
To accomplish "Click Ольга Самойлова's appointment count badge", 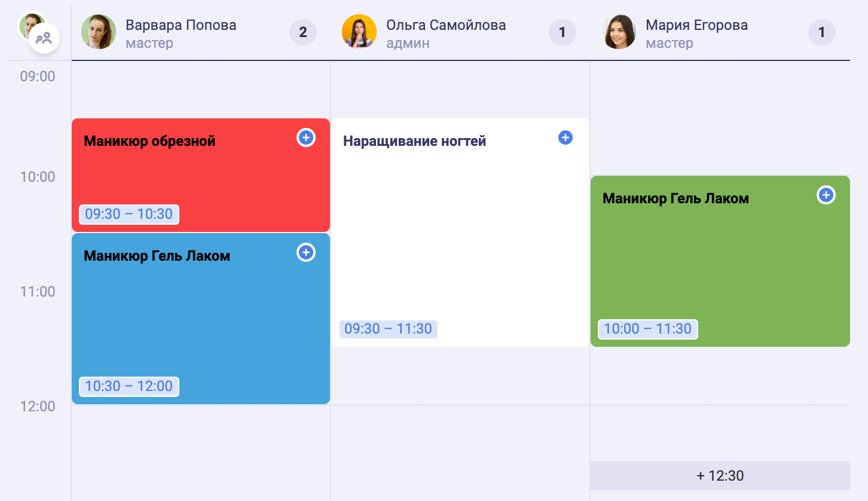I will click(563, 32).
